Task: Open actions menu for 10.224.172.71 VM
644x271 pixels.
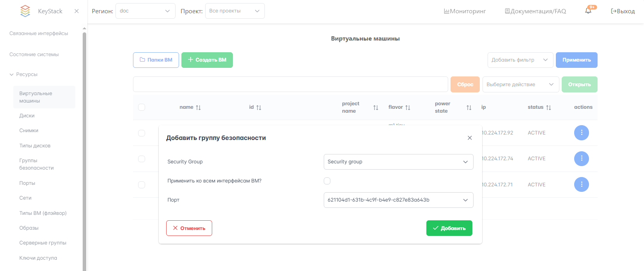Action: pyautogui.click(x=581, y=184)
